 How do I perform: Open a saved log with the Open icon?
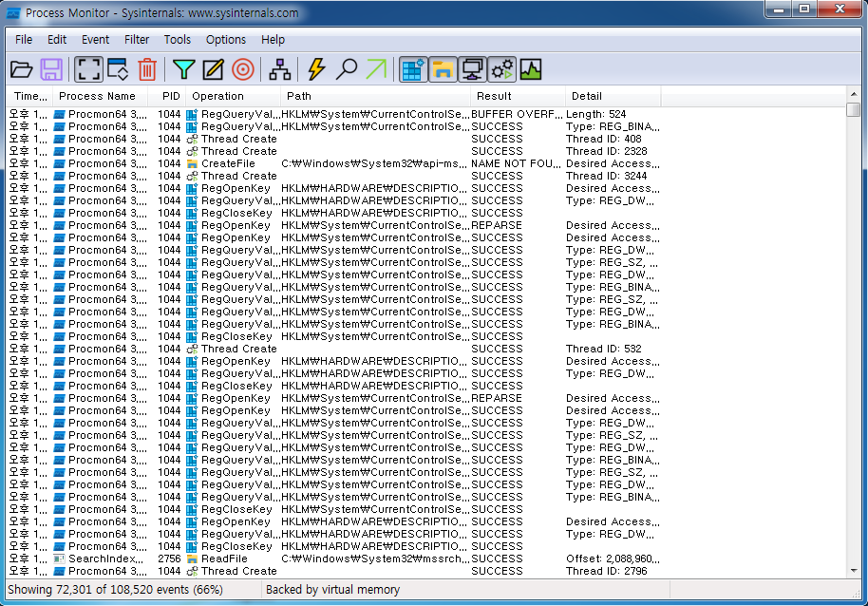(x=22, y=69)
